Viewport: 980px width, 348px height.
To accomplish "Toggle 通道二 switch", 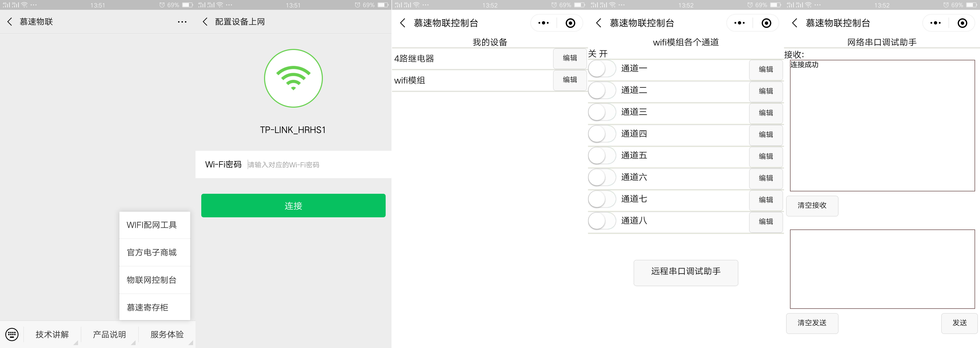I will (x=602, y=90).
